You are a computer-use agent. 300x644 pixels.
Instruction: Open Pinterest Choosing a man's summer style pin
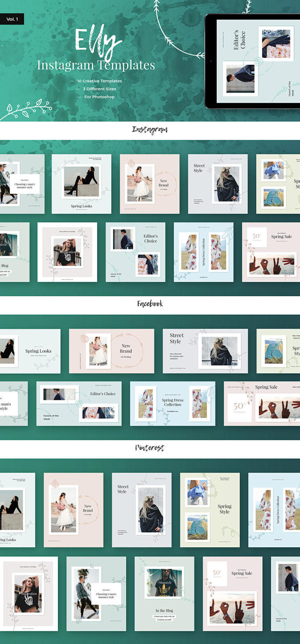coord(96,594)
